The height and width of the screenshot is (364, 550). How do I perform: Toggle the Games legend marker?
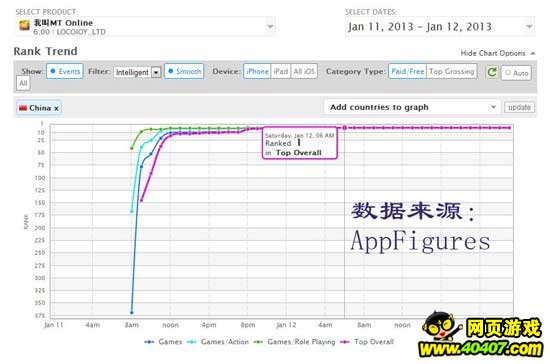pyautogui.click(x=149, y=342)
